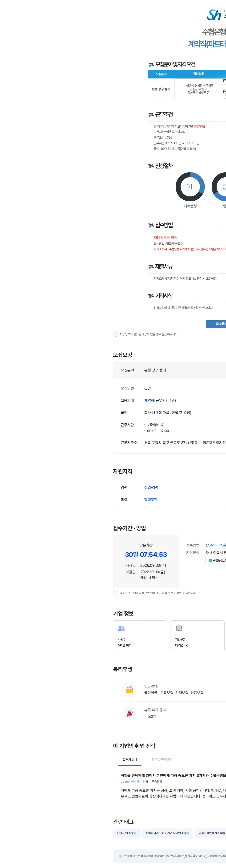Click the 30일 07:54:53 remaining time countdown
Viewport: 226px width, 868px height.
(146, 554)
